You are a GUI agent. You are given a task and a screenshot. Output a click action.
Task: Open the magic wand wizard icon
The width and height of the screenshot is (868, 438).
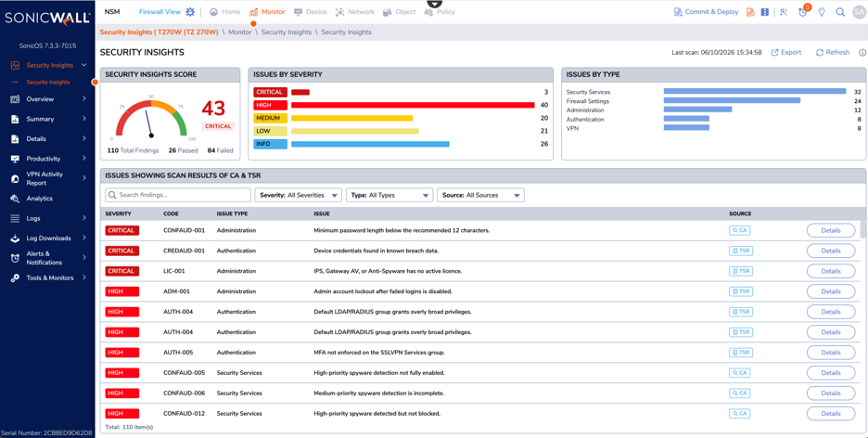(x=784, y=12)
